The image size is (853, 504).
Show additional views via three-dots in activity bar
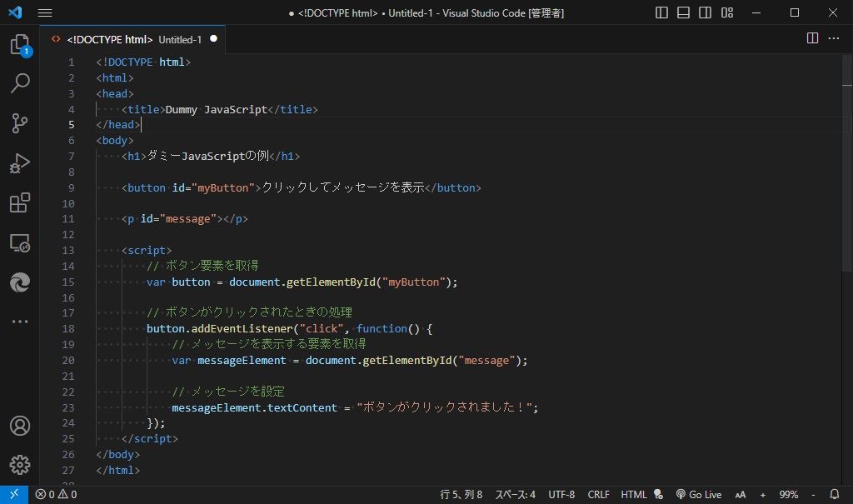click(x=20, y=322)
